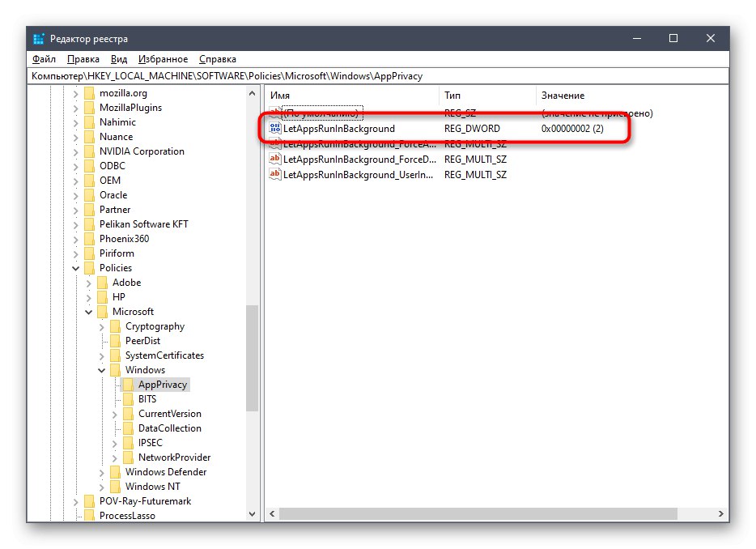Viewport: 756px width, 549px height.
Task: Open the Правка menu
Action: coord(83,59)
